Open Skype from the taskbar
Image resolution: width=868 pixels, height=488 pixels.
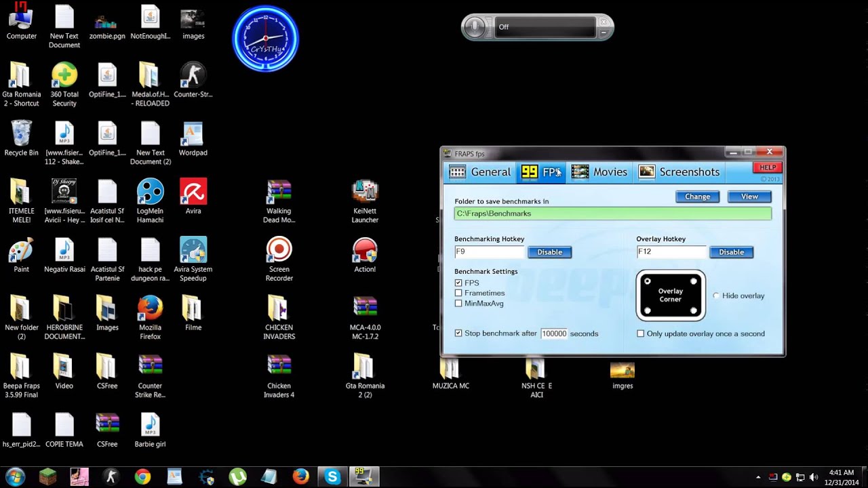tap(332, 476)
